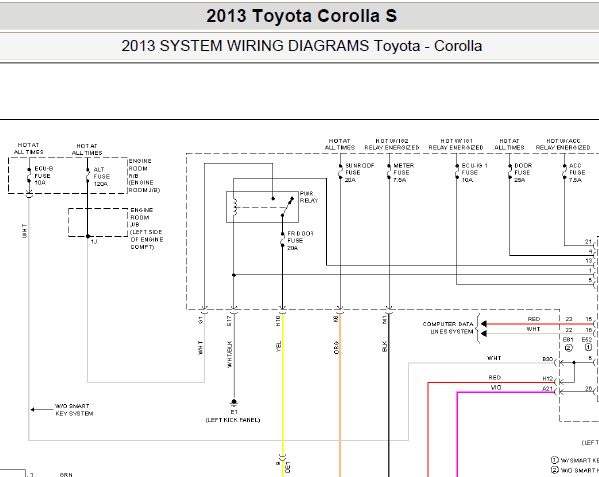Click pin number 23 on RED data line
Viewport: 599px width, 477px height.
coord(569,319)
